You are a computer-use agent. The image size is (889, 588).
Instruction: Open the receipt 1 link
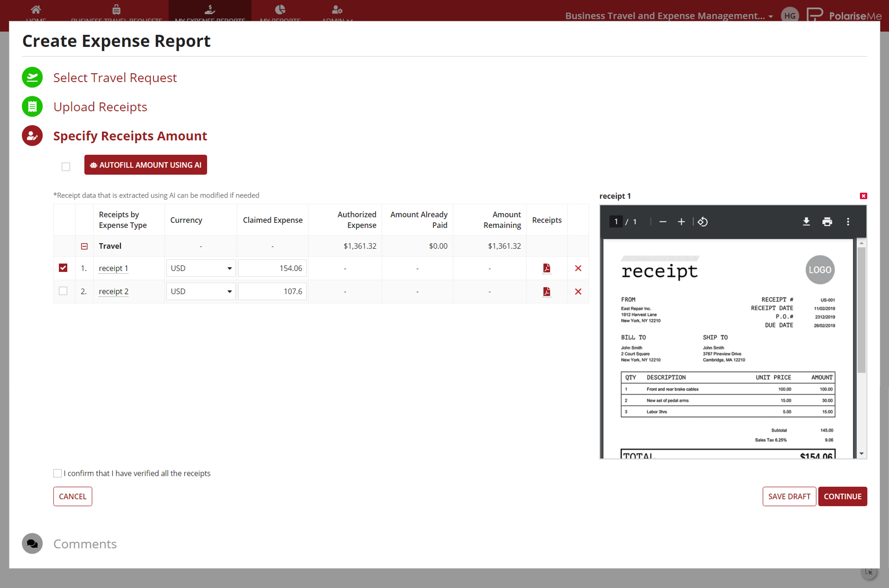click(x=114, y=269)
